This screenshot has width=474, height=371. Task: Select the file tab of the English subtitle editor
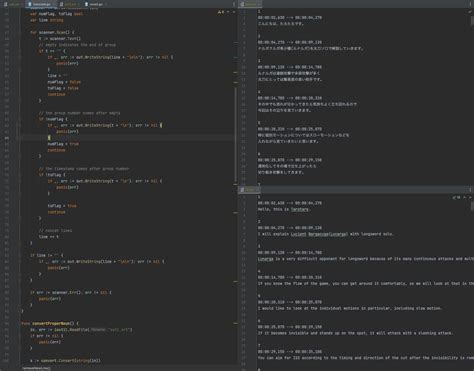[x=250, y=190]
